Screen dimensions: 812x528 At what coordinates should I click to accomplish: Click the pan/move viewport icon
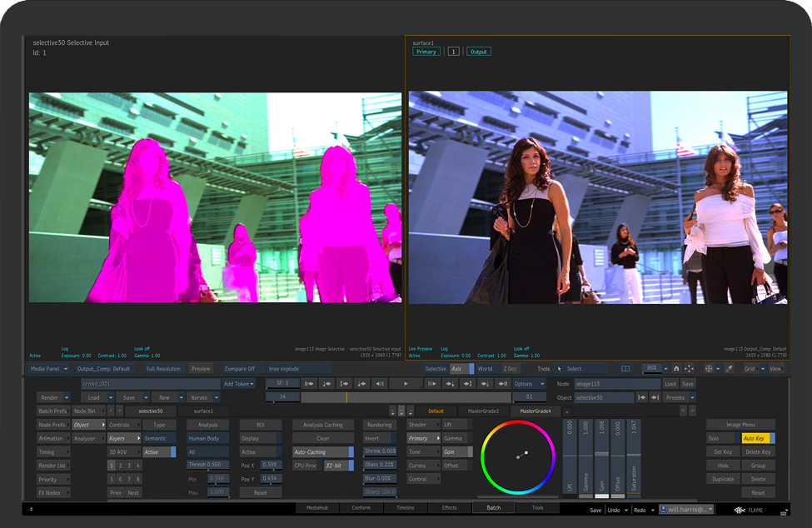(x=689, y=369)
